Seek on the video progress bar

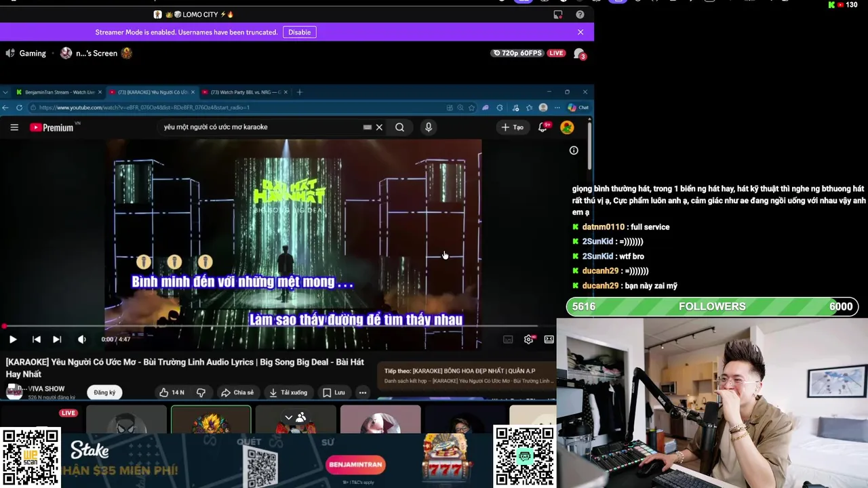(x=271, y=326)
